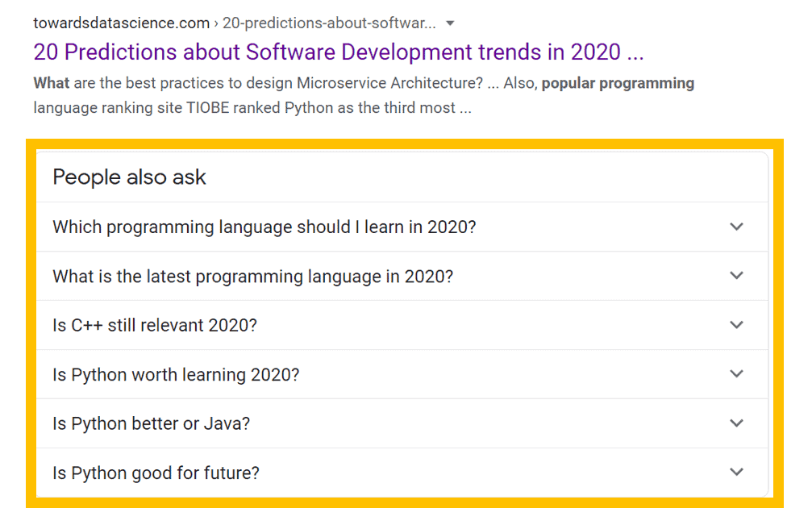Viewport: 812px width, 529px height.
Task: Expand the 'Is Python good for future?' question
Action: click(x=402, y=473)
